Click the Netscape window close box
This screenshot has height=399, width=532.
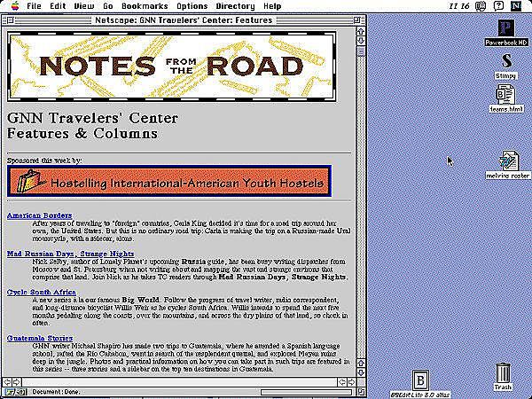point(10,20)
